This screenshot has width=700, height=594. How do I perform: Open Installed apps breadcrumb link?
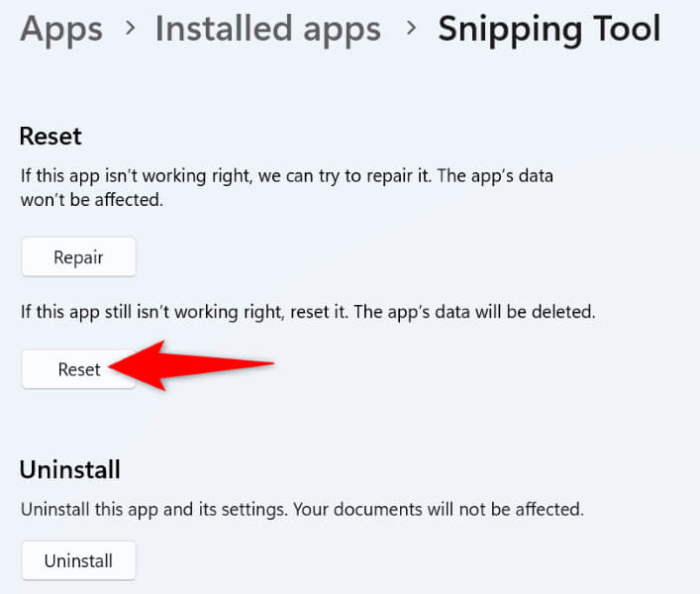point(268,31)
